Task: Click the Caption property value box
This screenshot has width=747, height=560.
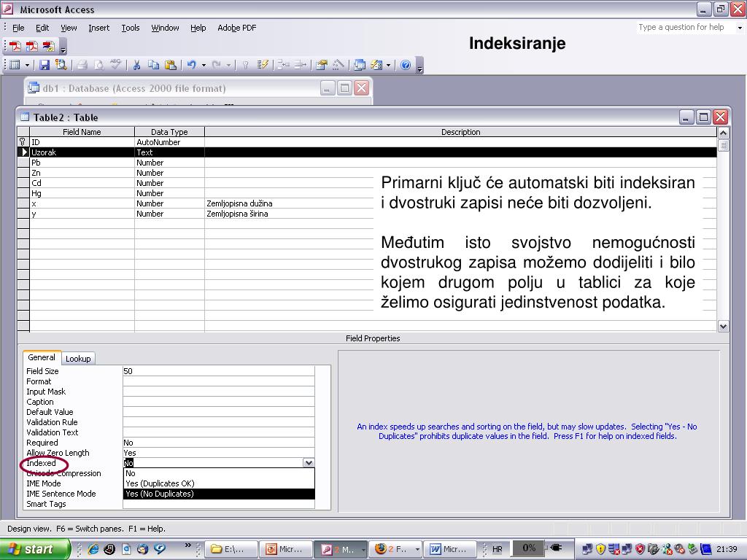Action: (219, 402)
